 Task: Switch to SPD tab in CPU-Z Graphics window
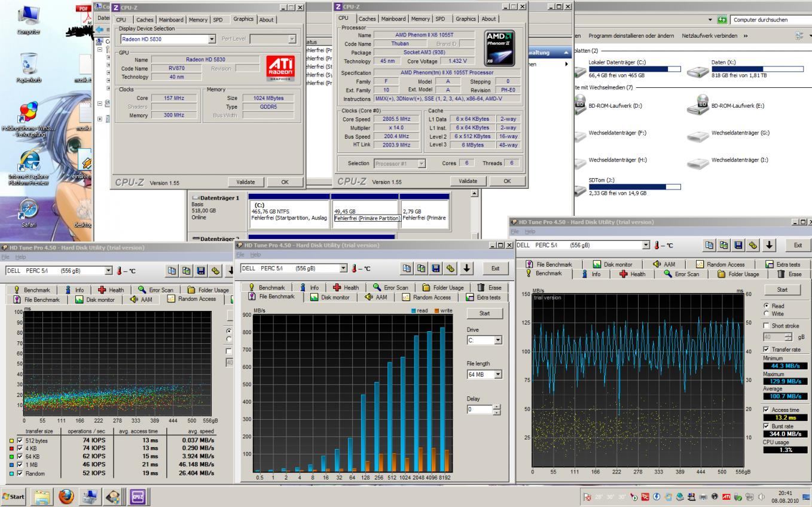click(218, 19)
